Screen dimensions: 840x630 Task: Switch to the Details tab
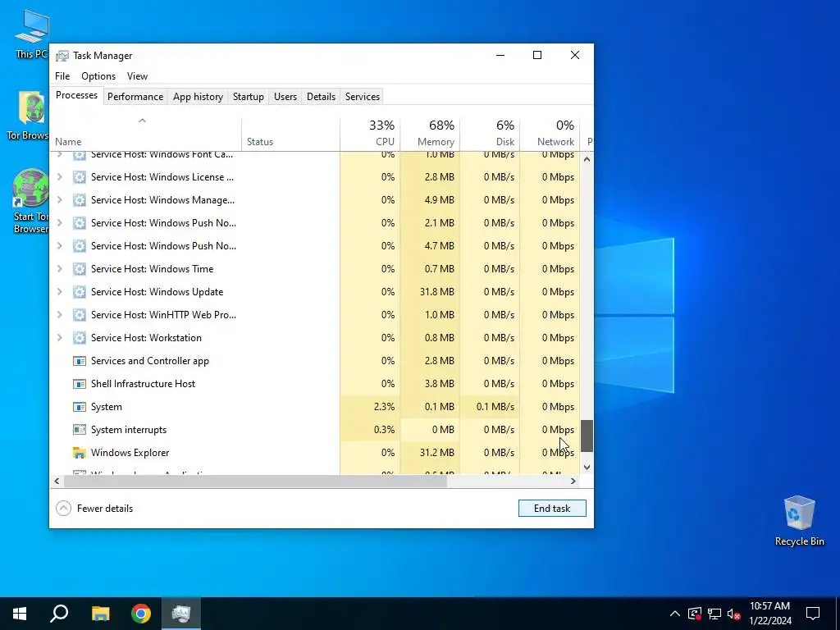point(321,97)
